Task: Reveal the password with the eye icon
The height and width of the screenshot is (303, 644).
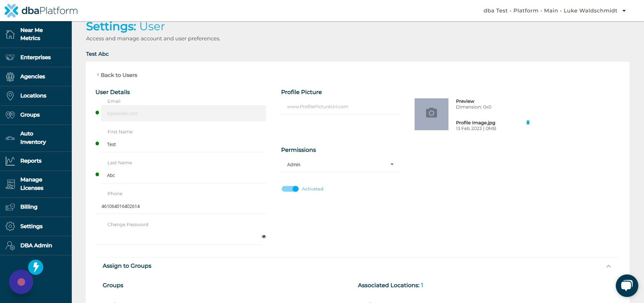Action: click(264, 236)
